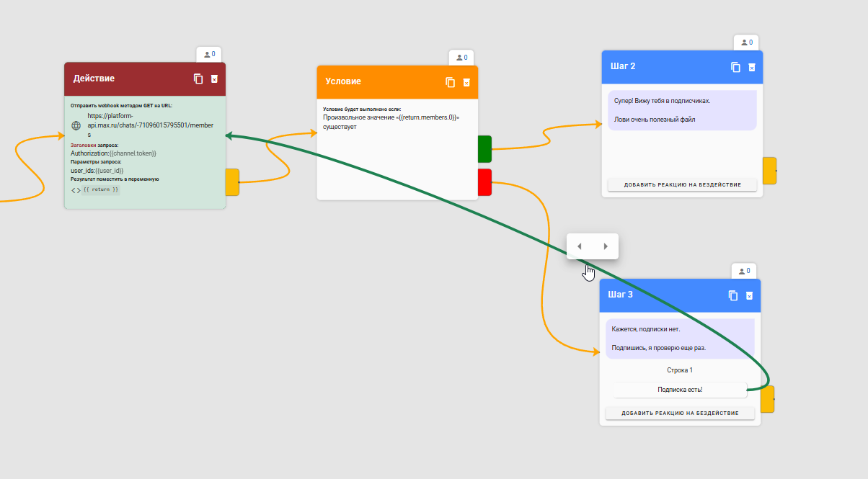Remove the Шаг 3 block
868x479 pixels.
tap(749, 295)
